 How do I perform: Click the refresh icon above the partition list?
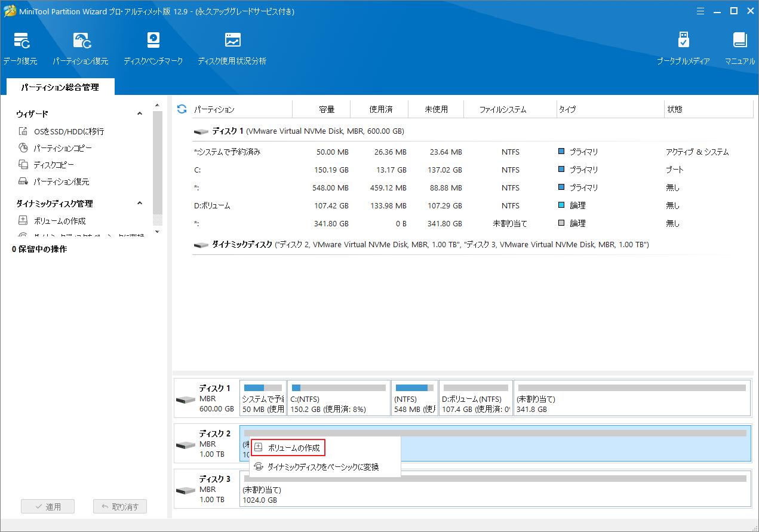(x=181, y=109)
